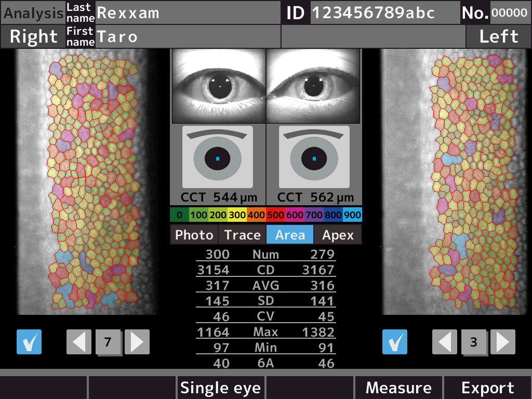Screen dimensions: 532x399
Task: Toggle the left eye image checkbox
Action: [395, 342]
